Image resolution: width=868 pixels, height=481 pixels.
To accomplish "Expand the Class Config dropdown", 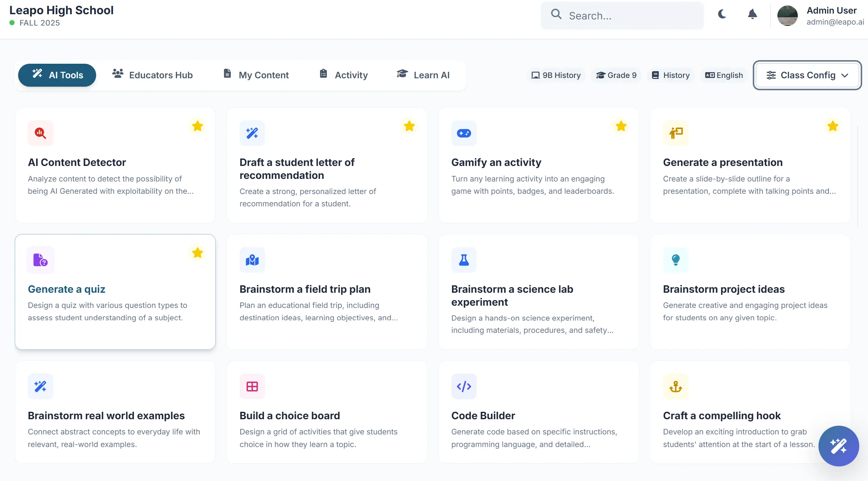I will [807, 75].
